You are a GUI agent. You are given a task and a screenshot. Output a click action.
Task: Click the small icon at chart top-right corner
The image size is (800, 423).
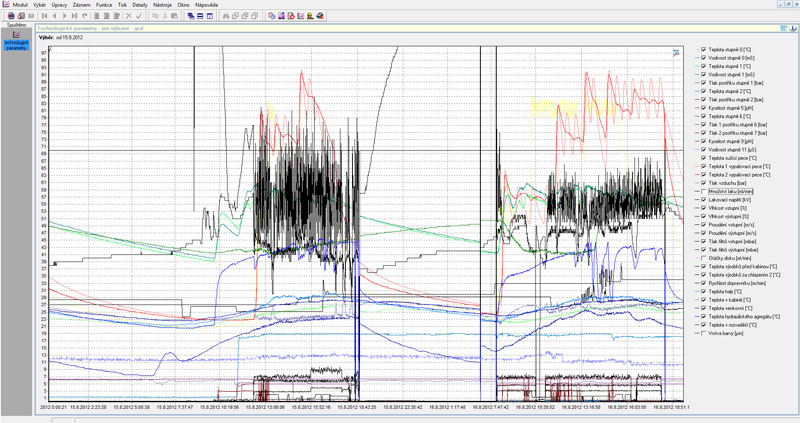pyautogui.click(x=677, y=52)
